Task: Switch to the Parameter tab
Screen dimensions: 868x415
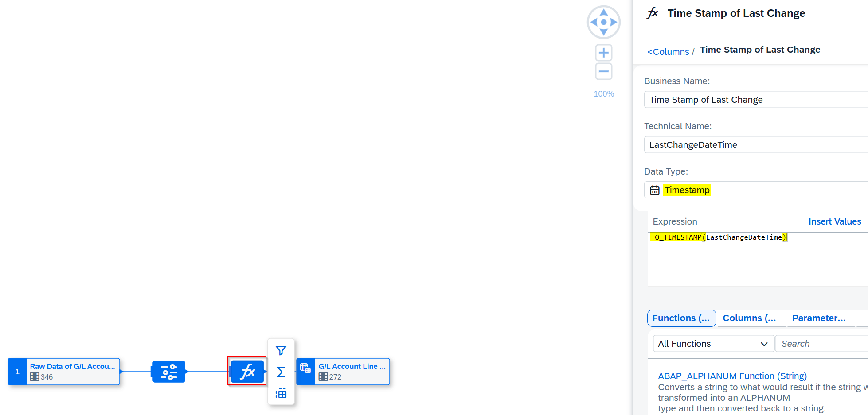Action: [818, 318]
